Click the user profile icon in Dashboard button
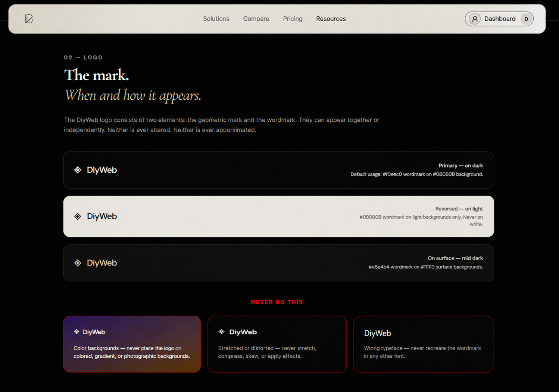The image size is (559, 392). point(475,19)
